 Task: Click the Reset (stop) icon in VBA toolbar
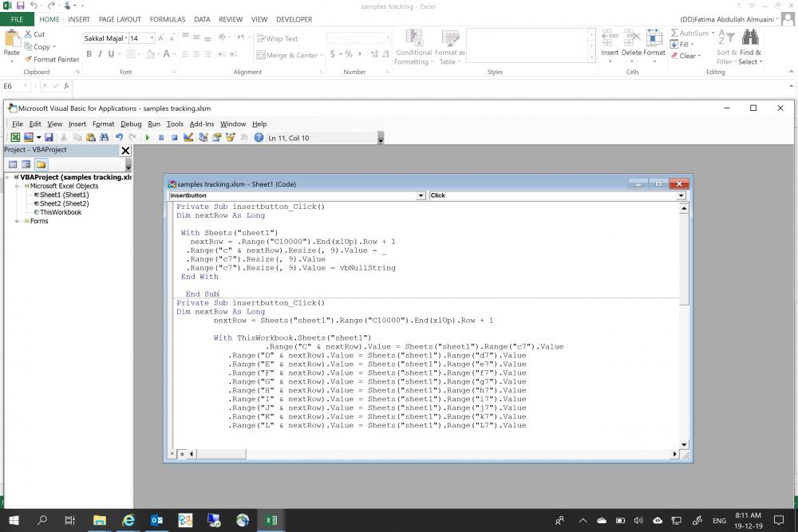(174, 138)
